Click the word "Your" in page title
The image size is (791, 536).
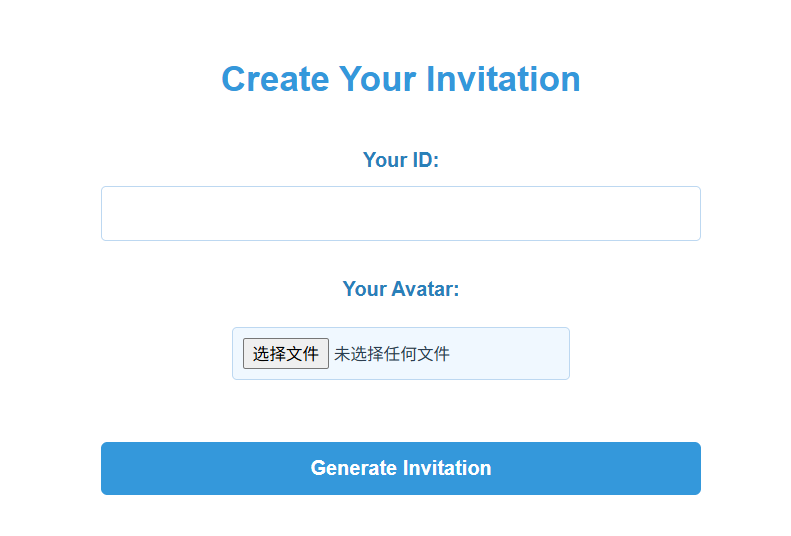pos(378,79)
